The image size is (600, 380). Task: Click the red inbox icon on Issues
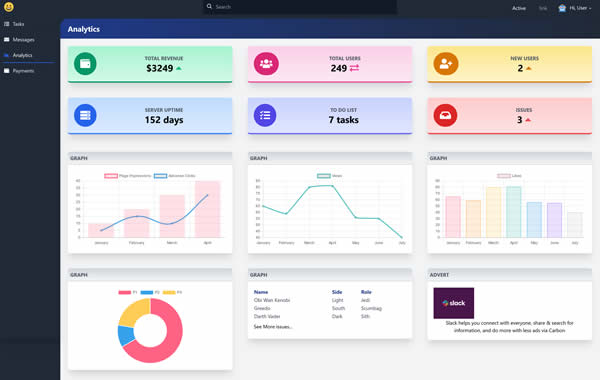click(x=445, y=115)
